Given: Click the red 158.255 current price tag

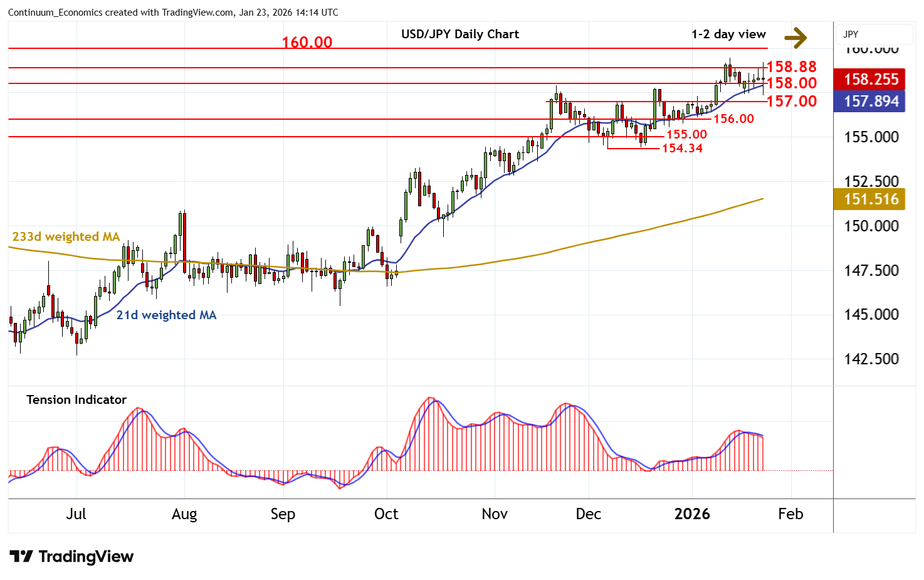Looking at the screenshot, I should [869, 80].
